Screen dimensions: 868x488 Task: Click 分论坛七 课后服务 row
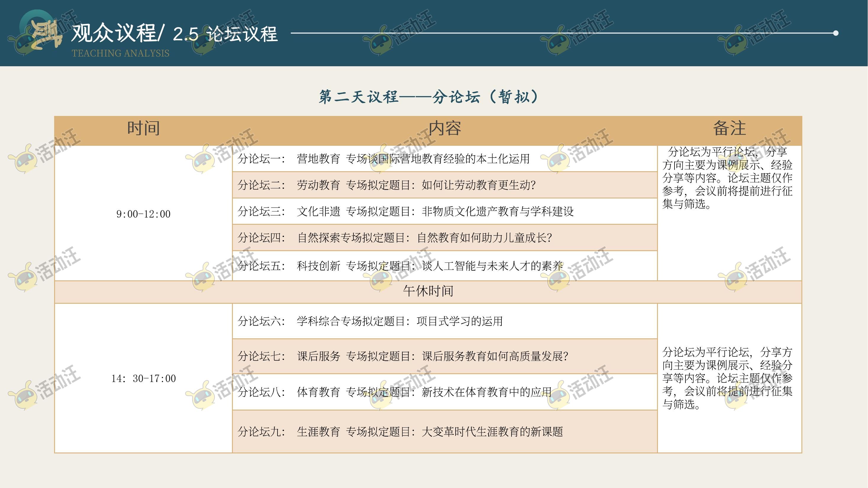click(403, 356)
